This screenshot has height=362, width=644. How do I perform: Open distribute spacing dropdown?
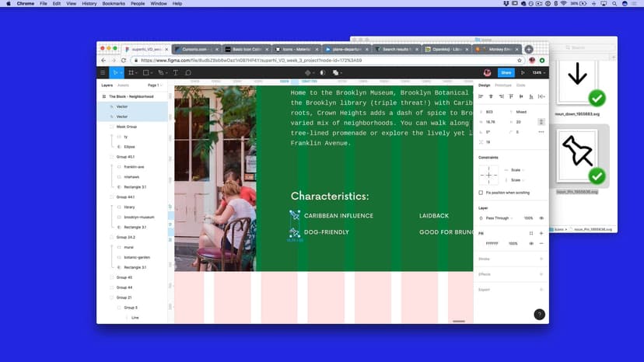pos(542,96)
